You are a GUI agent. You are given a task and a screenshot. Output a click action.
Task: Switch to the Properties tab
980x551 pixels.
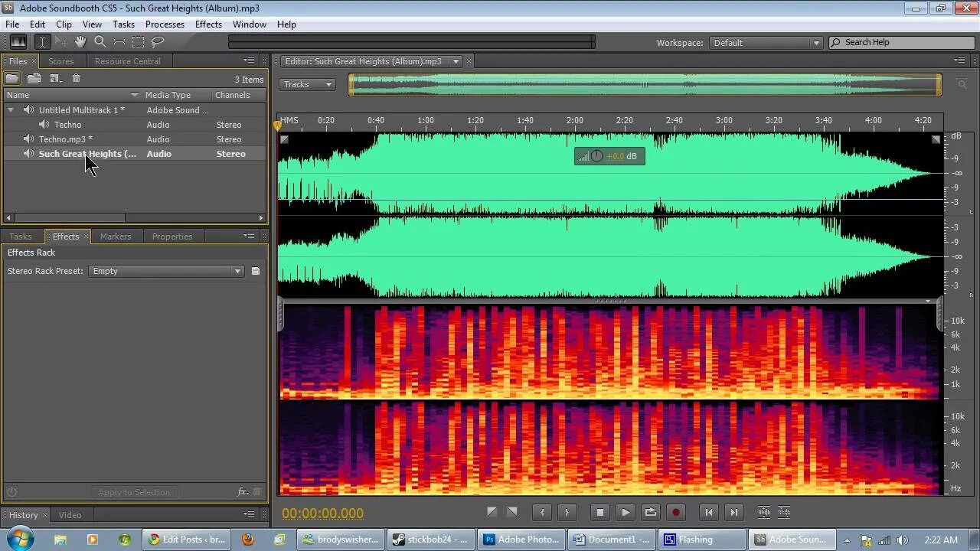coord(172,236)
